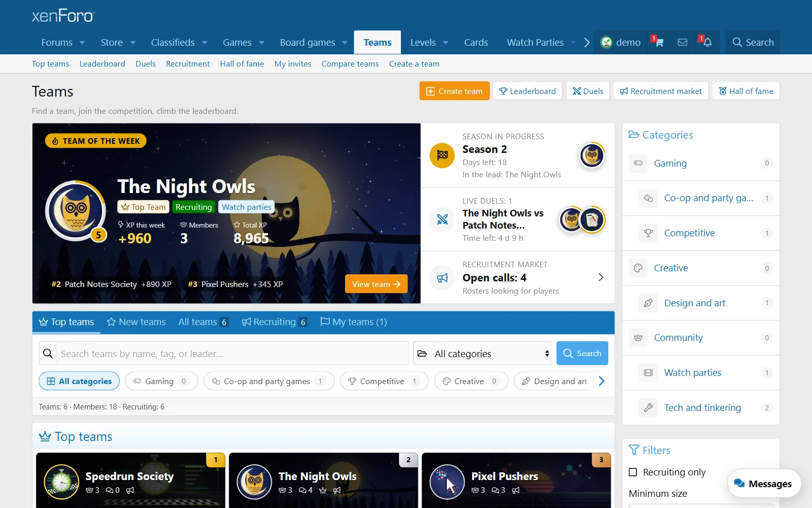Select the All categories filter chip
The height and width of the screenshot is (508, 812).
79,381
